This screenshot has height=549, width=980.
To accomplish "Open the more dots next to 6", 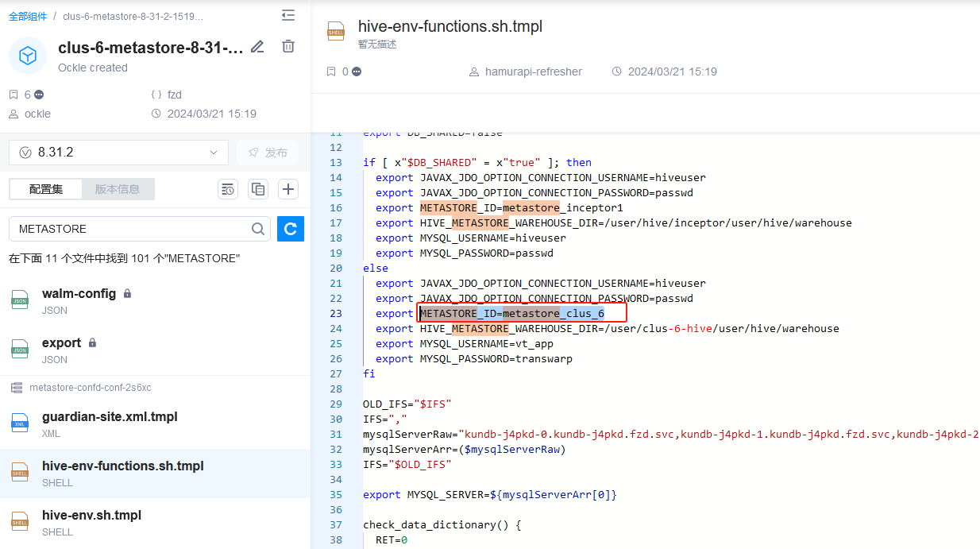I will 39,95.
